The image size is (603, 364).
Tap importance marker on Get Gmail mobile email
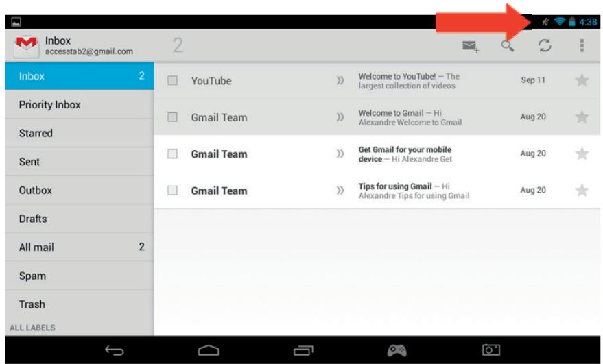pyautogui.click(x=340, y=154)
